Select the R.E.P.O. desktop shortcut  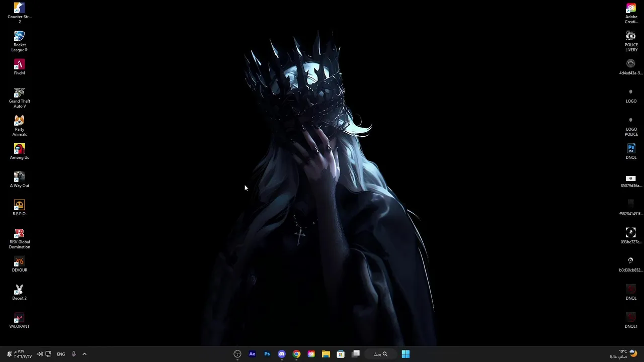click(19, 208)
